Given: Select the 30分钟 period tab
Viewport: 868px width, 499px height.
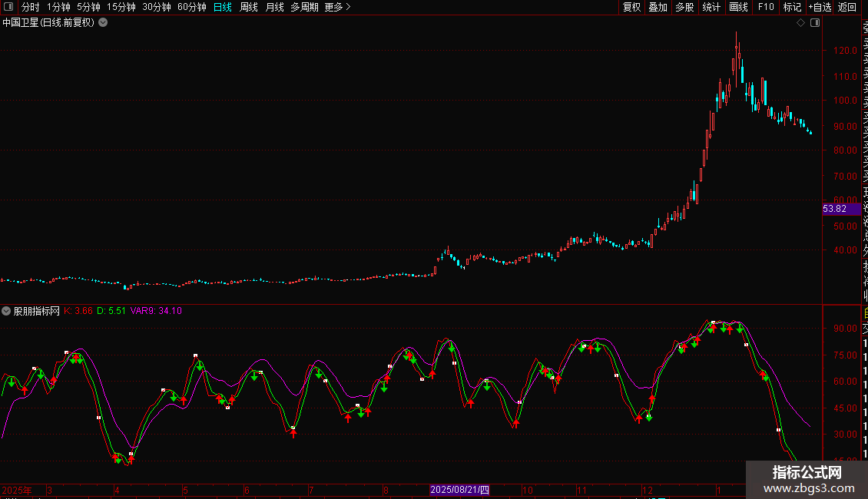Looking at the screenshot, I should 157,7.
